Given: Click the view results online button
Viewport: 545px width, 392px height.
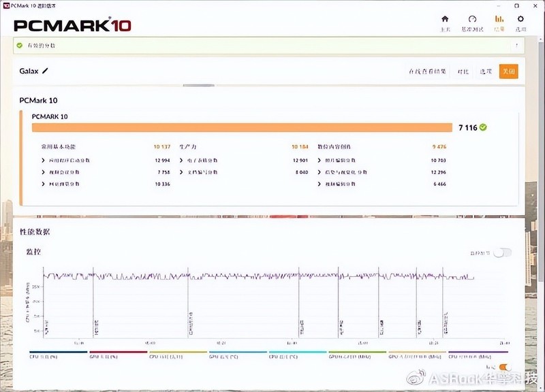Looking at the screenshot, I should click(427, 71).
